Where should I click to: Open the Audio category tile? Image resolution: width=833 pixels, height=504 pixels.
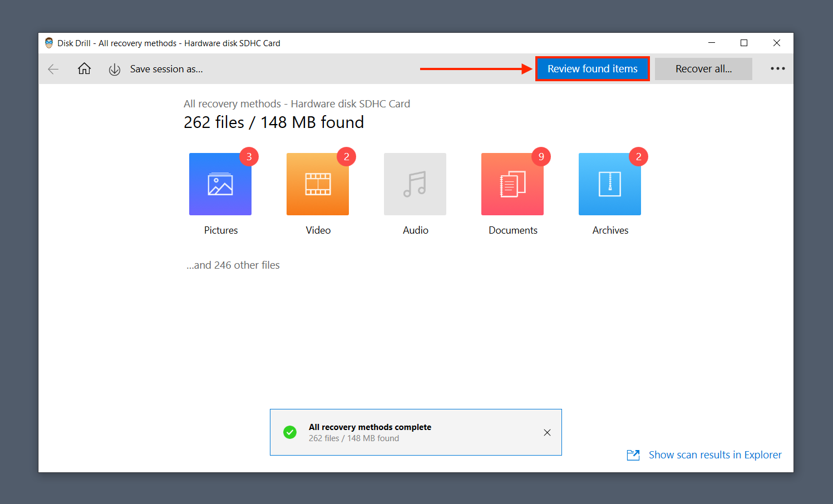click(415, 184)
